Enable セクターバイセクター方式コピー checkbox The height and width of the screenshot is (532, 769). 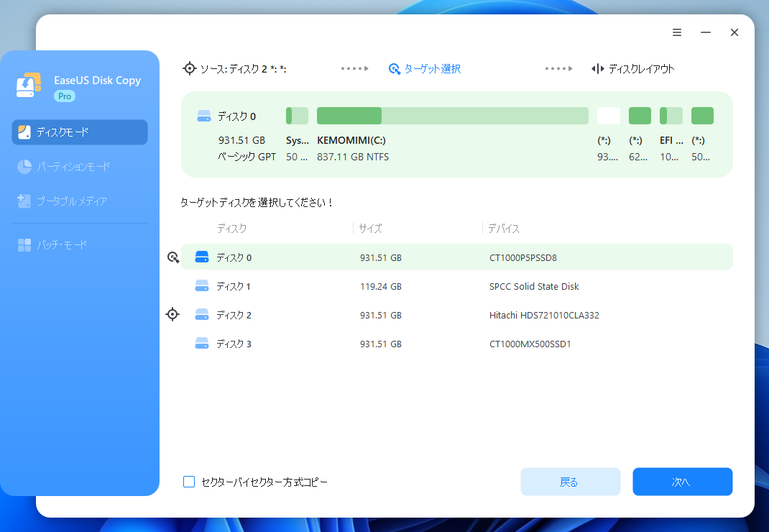(189, 482)
